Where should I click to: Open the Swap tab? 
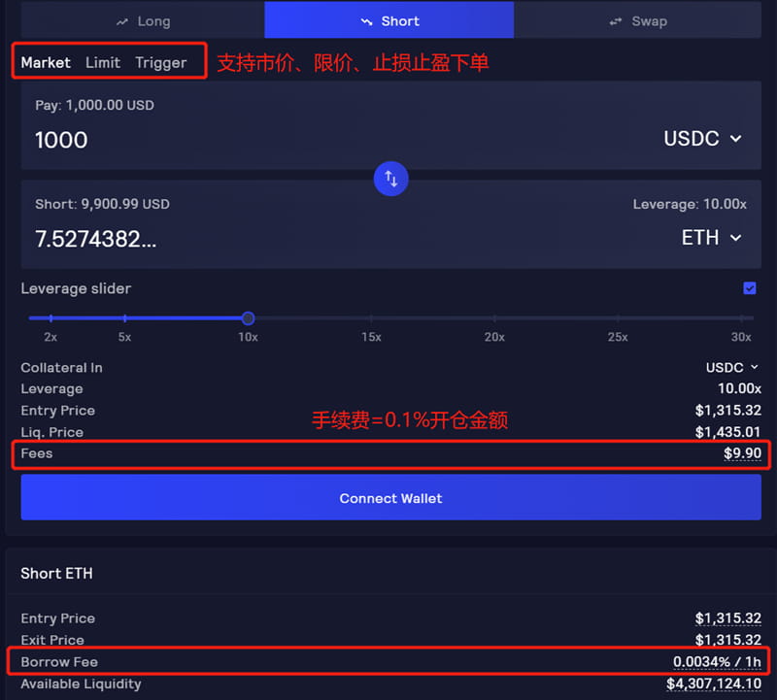[x=638, y=20]
